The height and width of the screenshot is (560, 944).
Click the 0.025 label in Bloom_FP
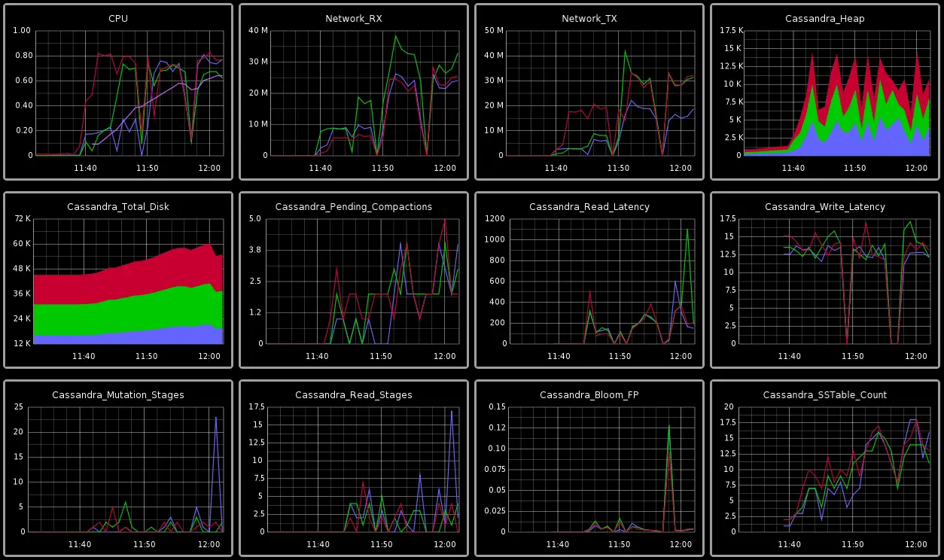coord(492,511)
